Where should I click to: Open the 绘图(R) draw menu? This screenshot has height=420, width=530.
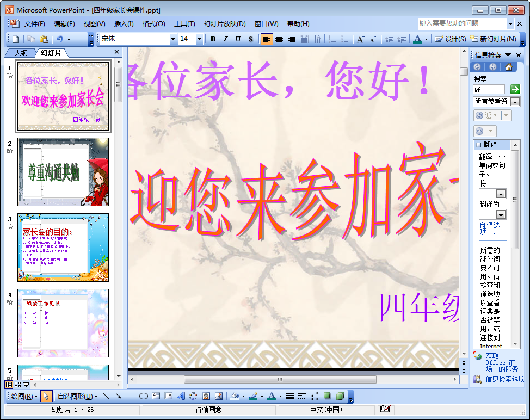pyautogui.click(x=24, y=397)
